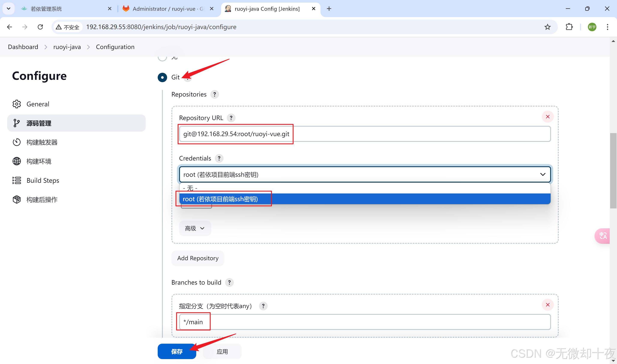Click the help icon next to Repositories
This screenshot has height=364, width=617.
[214, 94]
